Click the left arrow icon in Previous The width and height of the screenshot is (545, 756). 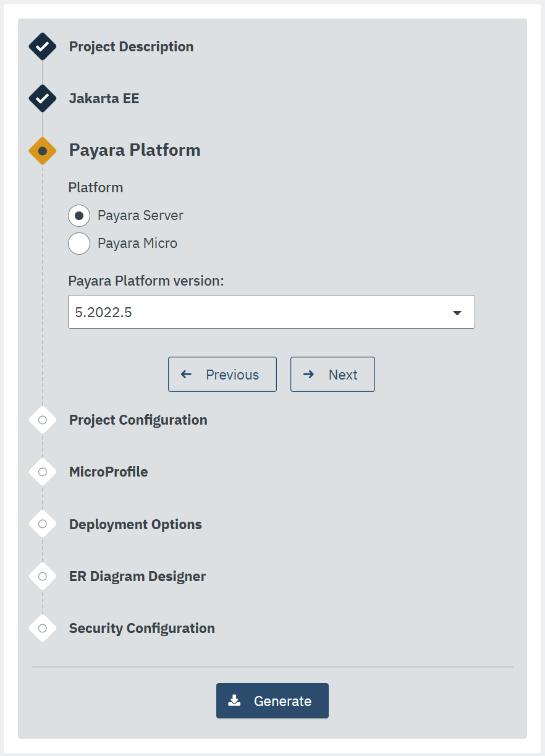185,374
